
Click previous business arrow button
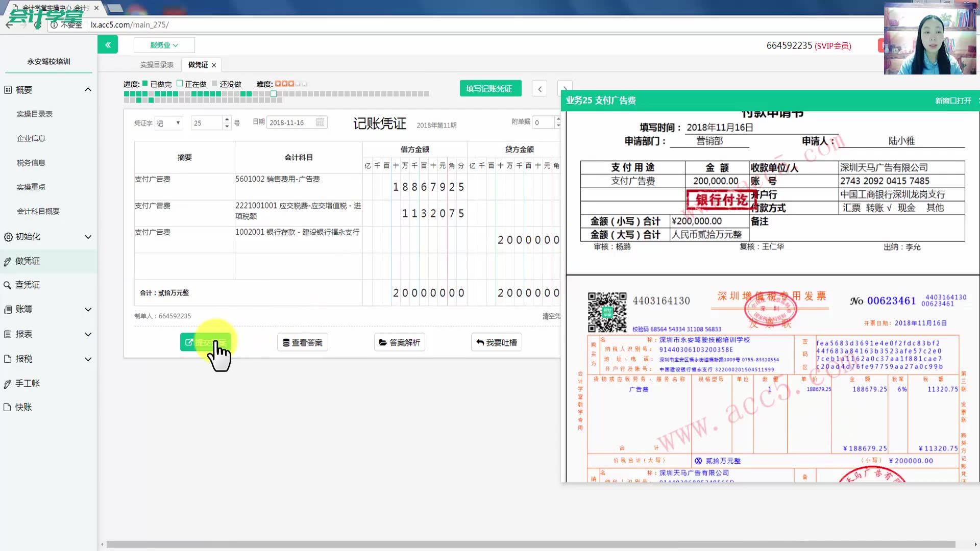(540, 89)
